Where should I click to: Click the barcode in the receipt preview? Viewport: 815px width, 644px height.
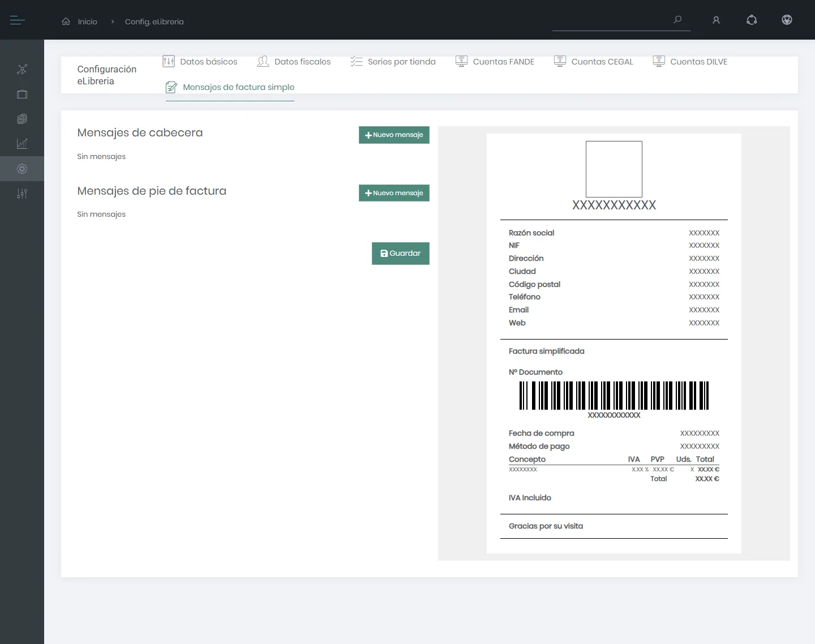pyautogui.click(x=614, y=396)
